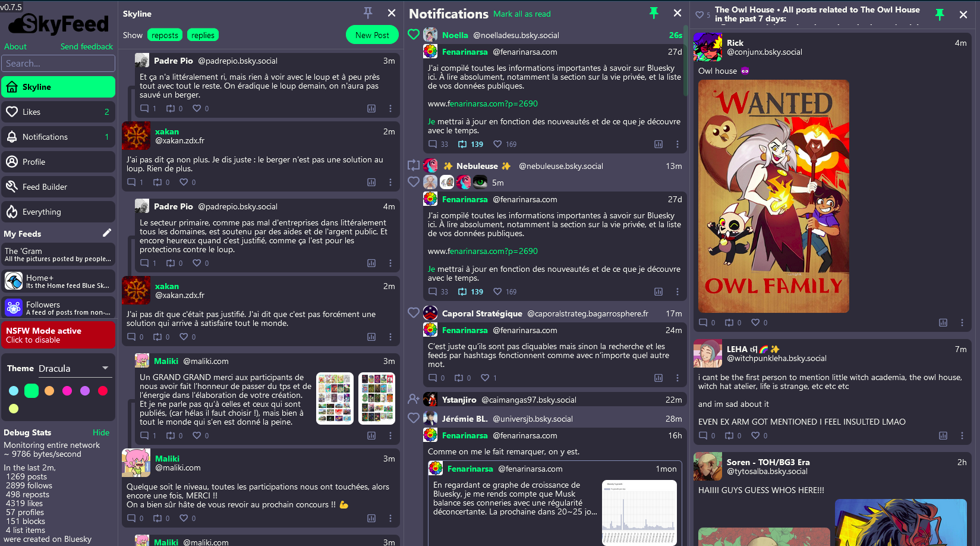Unpin the Notifications column
The height and width of the screenshot is (546, 980).
point(654,13)
